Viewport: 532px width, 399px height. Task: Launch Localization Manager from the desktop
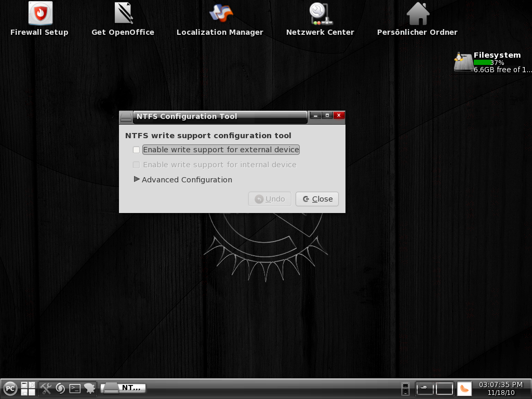[220, 14]
